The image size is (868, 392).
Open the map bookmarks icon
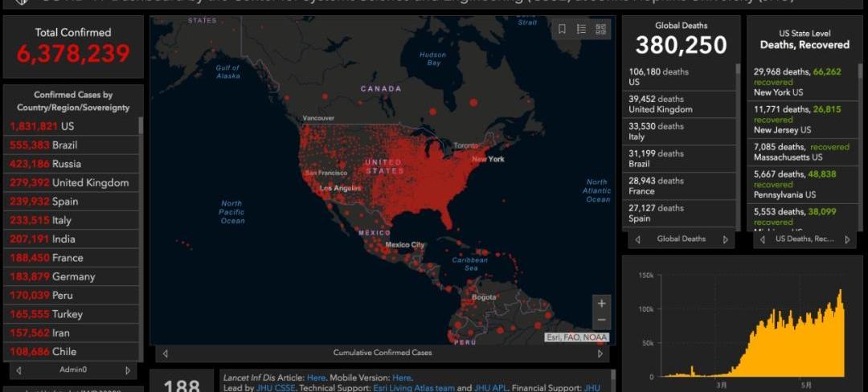(562, 29)
